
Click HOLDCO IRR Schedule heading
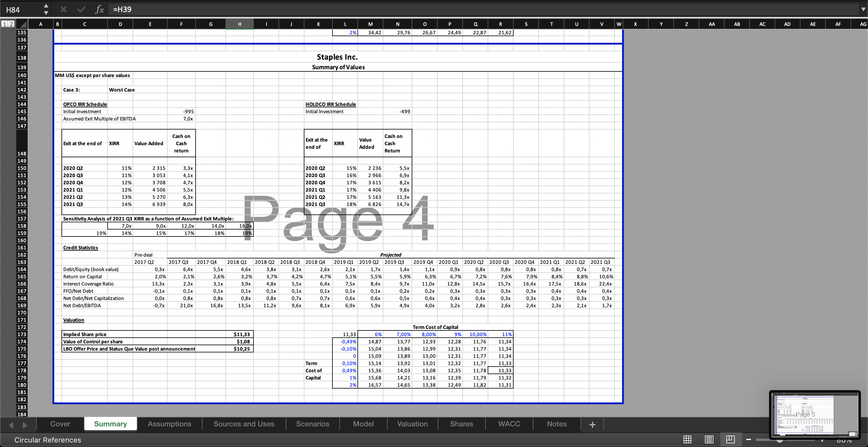click(x=331, y=104)
